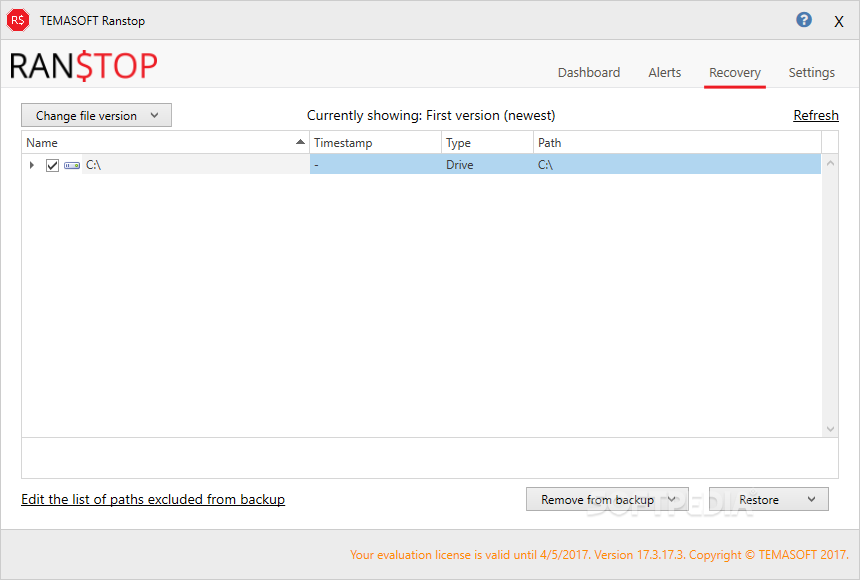This screenshot has width=860, height=580.
Task: Select the Recovery tab
Action: point(734,72)
